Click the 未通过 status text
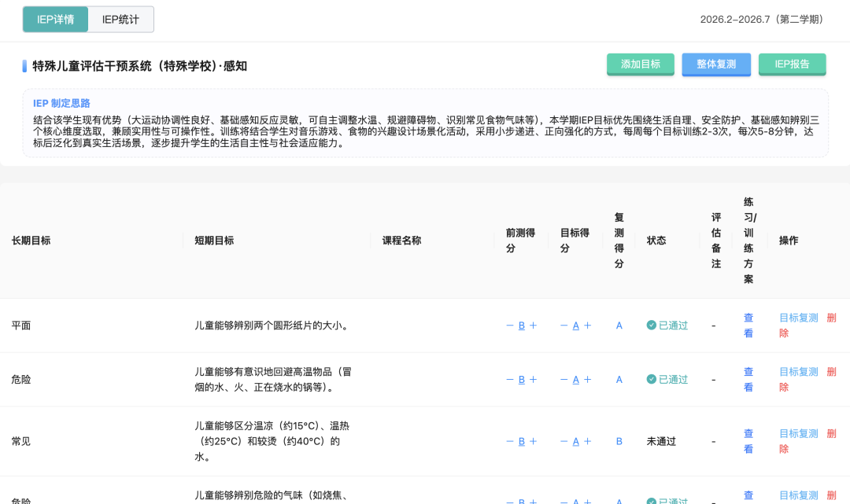This screenshot has height=504, width=850. click(x=661, y=441)
